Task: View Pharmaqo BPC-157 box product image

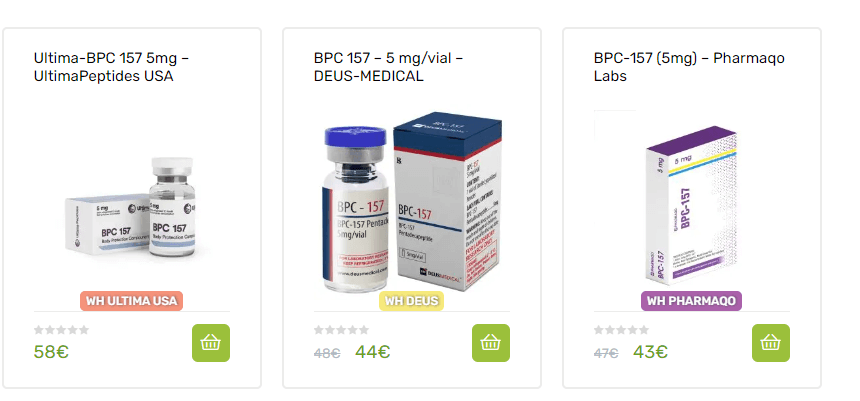Action: [x=690, y=210]
